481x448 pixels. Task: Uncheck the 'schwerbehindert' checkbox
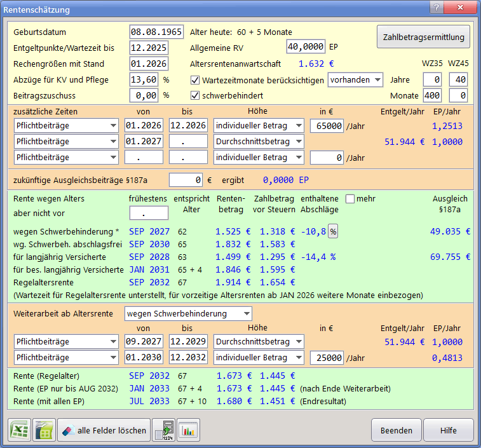click(x=196, y=96)
